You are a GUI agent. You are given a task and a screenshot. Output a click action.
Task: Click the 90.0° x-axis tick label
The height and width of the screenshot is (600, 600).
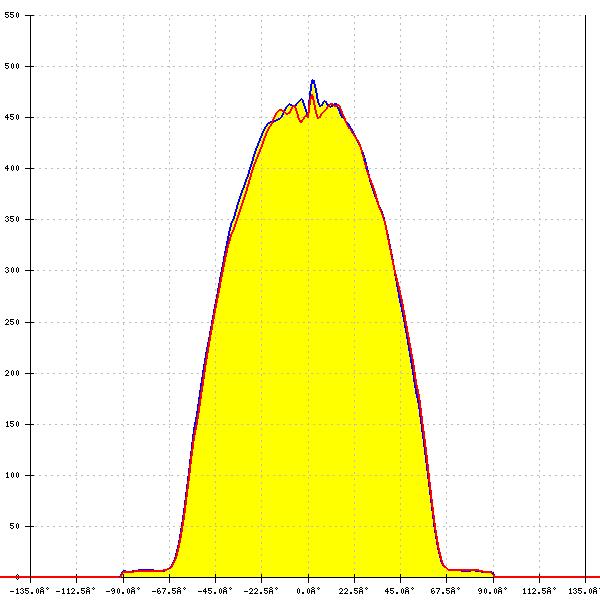coord(492,591)
